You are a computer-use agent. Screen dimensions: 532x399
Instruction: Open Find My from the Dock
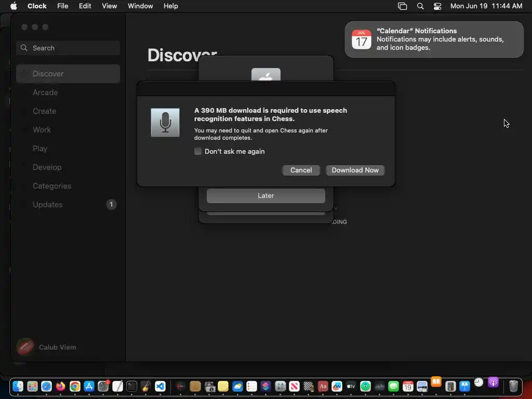365,386
